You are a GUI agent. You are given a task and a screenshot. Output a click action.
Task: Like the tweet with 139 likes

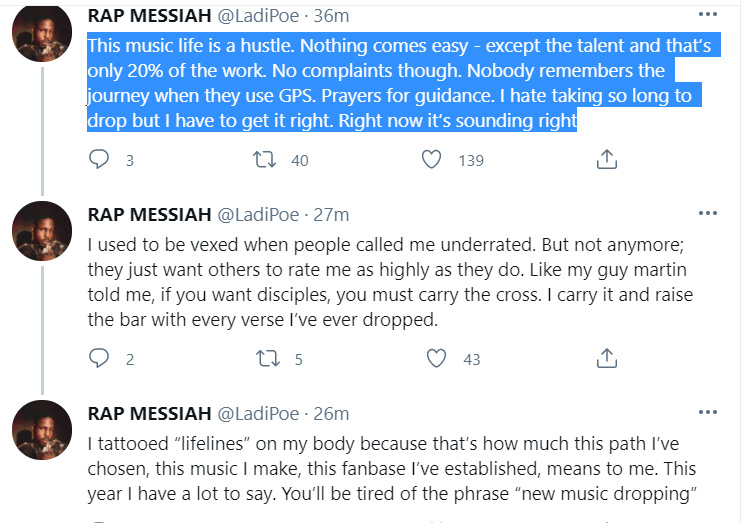(x=433, y=159)
